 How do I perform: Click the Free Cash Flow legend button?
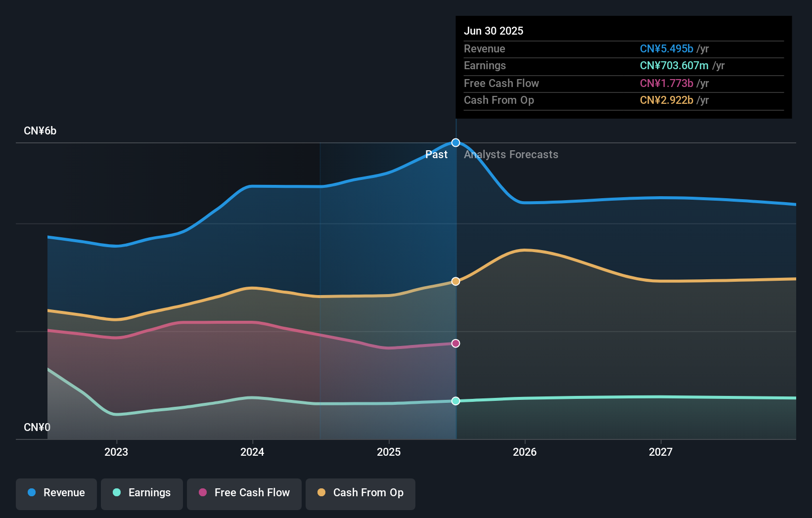244,493
